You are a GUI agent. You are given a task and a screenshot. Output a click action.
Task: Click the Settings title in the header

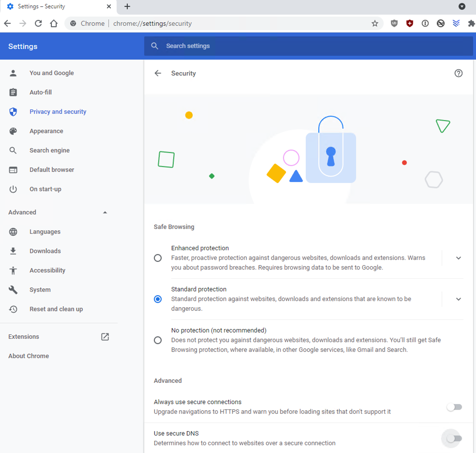[23, 46]
